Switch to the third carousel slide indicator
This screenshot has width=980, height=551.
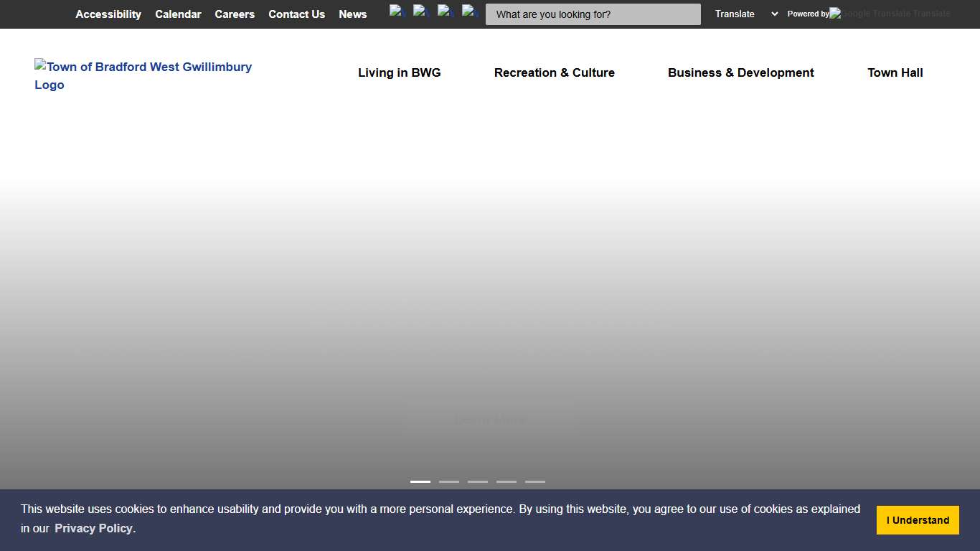point(478,481)
